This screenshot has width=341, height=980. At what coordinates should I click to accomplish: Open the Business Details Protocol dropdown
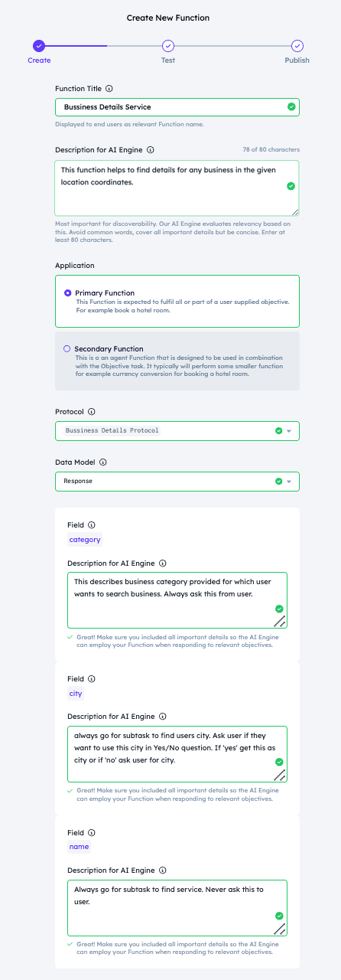177,430
